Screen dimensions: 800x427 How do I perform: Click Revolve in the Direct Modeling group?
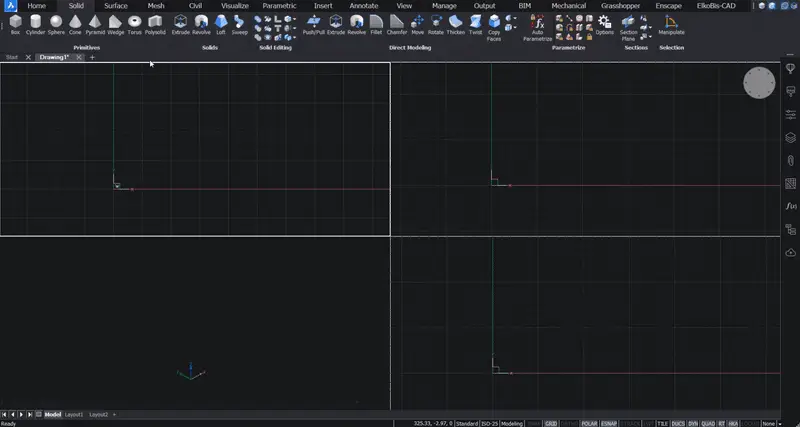(357, 24)
